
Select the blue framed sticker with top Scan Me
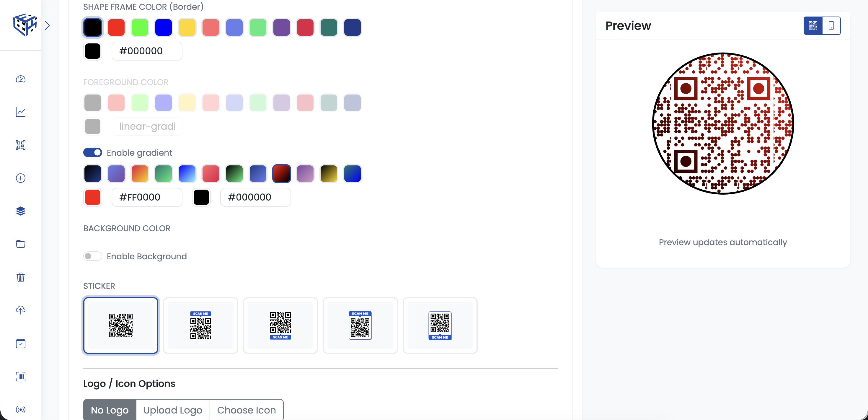360,325
